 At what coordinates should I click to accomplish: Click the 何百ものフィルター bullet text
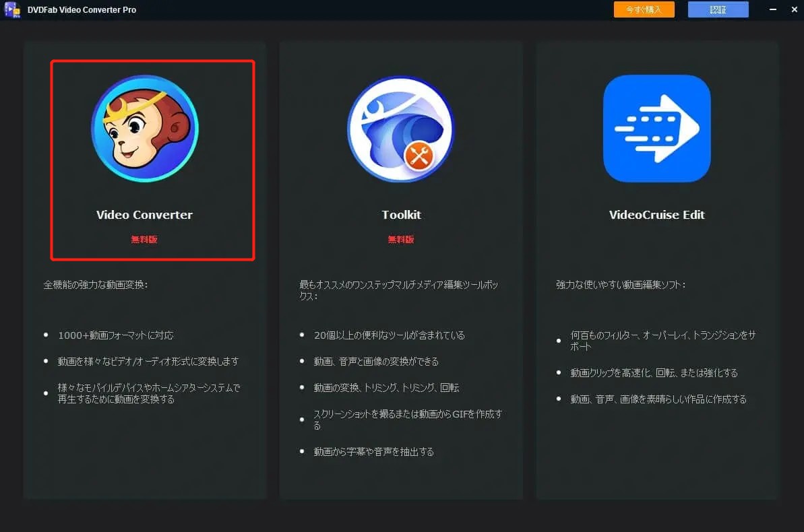663,341
